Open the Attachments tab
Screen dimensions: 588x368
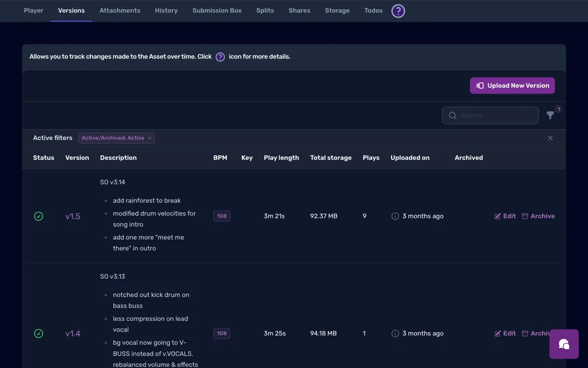(120, 11)
